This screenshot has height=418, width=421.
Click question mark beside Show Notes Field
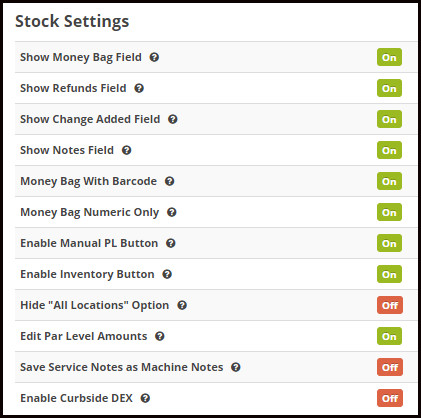[x=126, y=150]
